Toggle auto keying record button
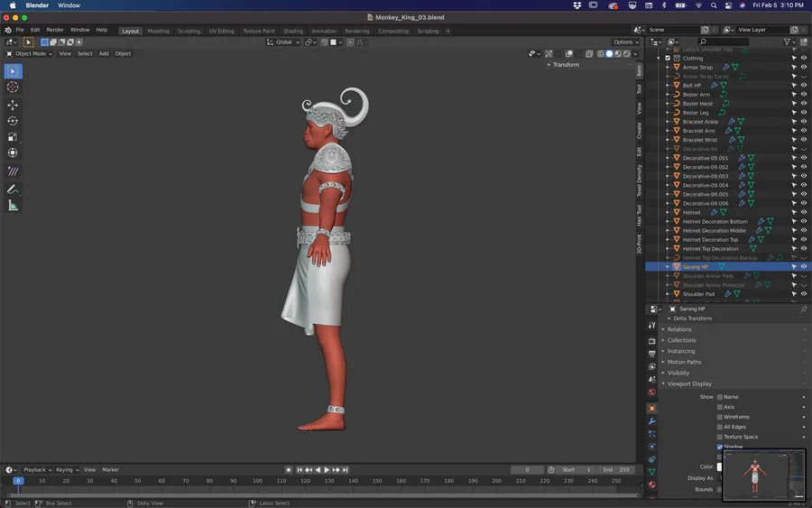This screenshot has width=812, height=508. pyautogui.click(x=289, y=470)
